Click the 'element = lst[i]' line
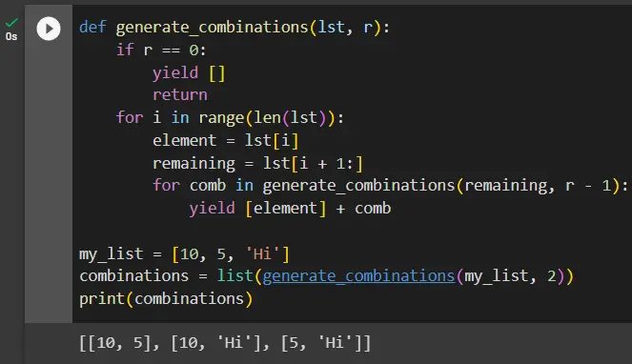This screenshot has height=364, width=632. [225, 141]
